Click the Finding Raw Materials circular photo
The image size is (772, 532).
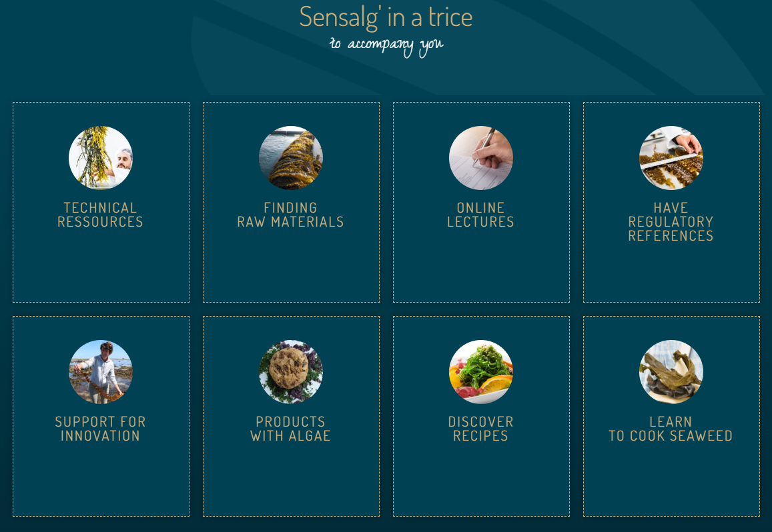(290, 158)
